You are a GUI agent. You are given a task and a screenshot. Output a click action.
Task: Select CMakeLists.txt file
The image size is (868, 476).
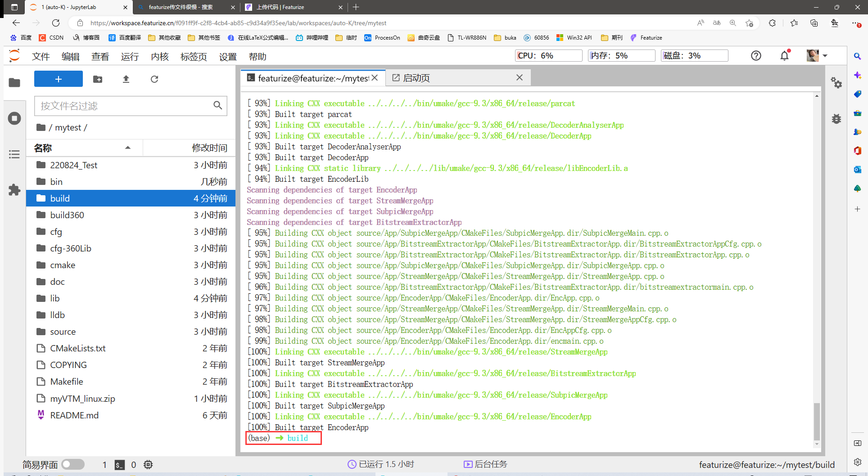click(x=131, y=348)
